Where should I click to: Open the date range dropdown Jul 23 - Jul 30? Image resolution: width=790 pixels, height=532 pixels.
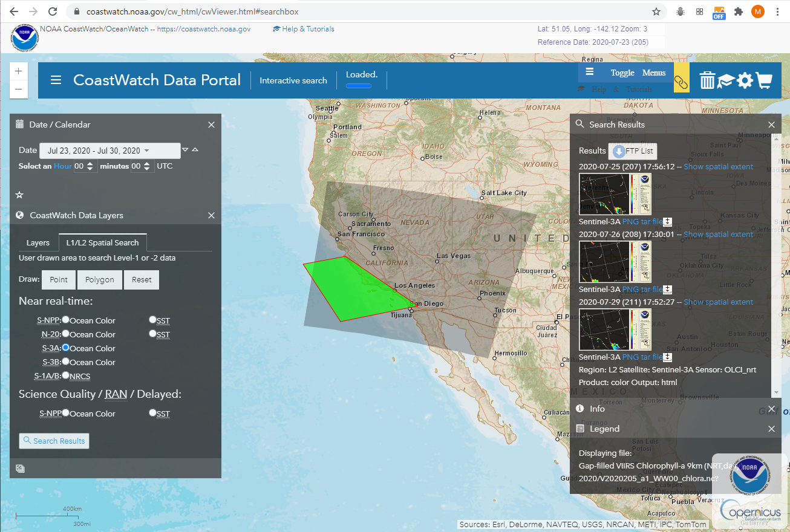[109, 151]
